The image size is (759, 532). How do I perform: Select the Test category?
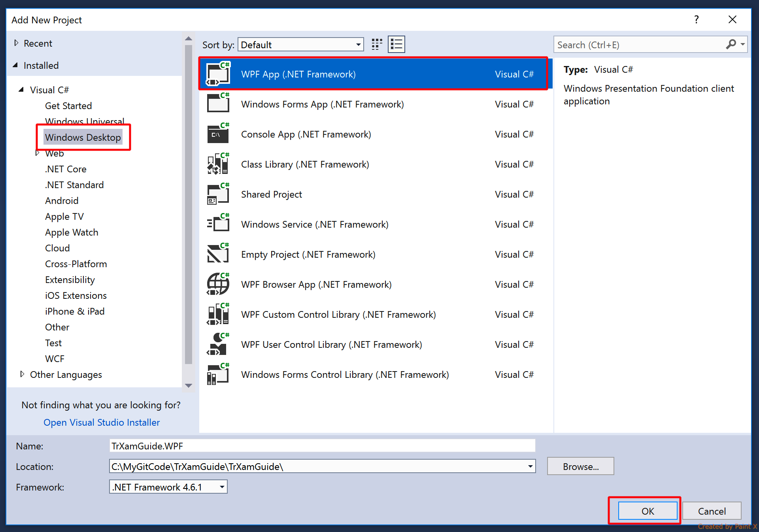(53, 343)
